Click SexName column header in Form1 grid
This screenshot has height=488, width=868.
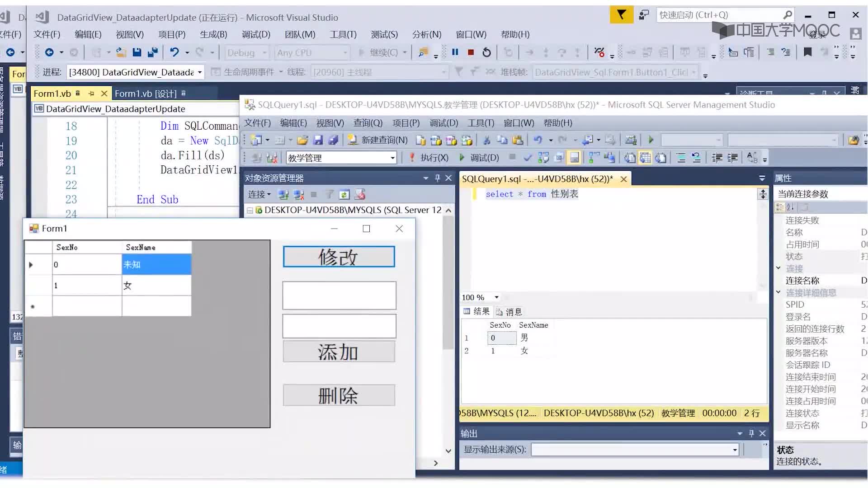[x=156, y=247]
